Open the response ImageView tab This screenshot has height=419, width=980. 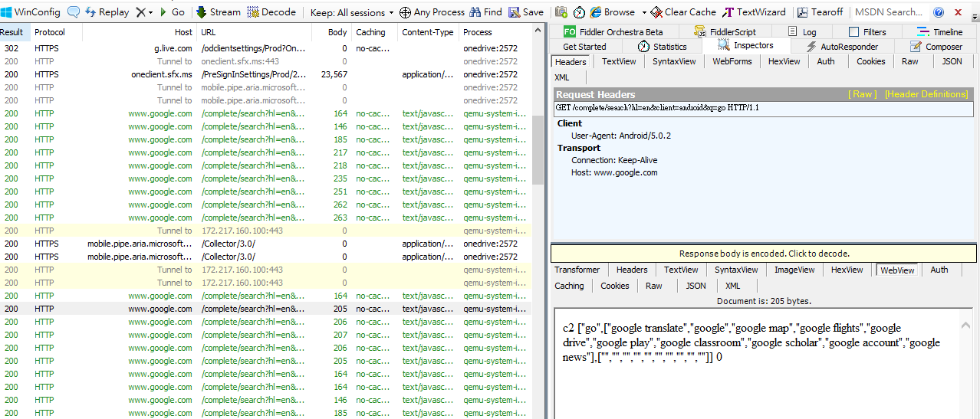795,270
